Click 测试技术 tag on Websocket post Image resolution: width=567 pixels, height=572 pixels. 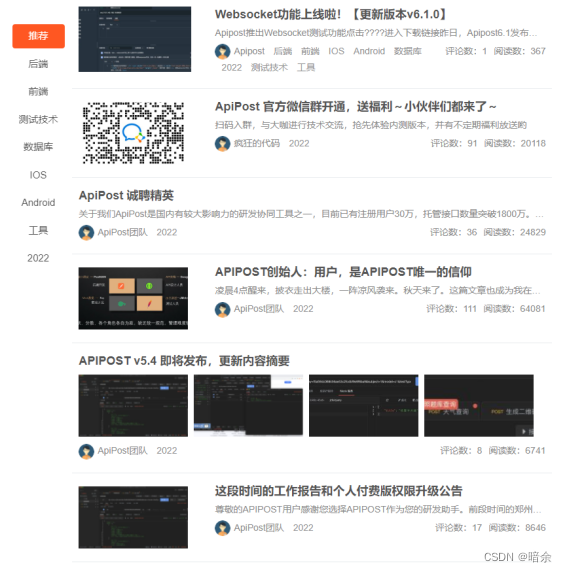[x=269, y=67]
